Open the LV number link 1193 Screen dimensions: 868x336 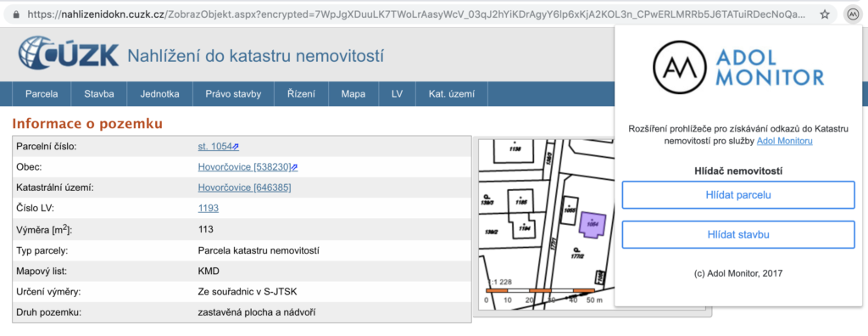[x=209, y=208]
